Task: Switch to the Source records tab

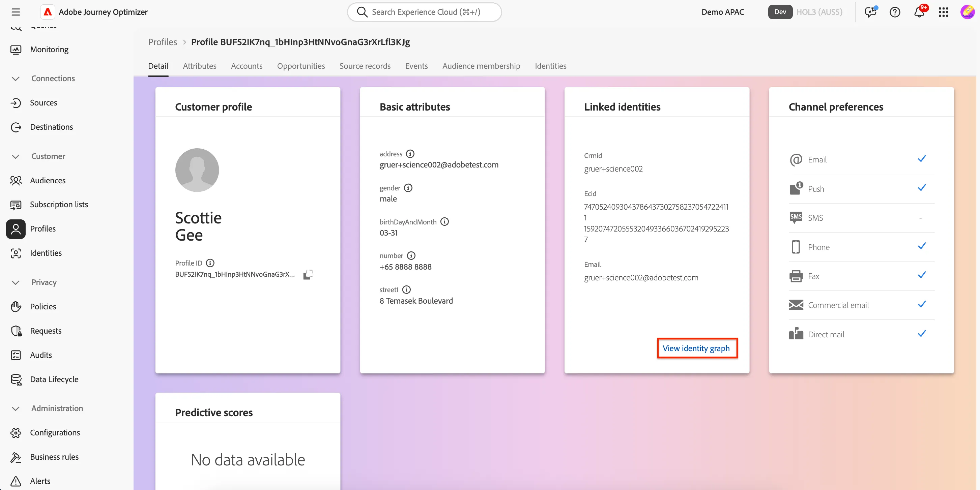Action: [x=365, y=66]
